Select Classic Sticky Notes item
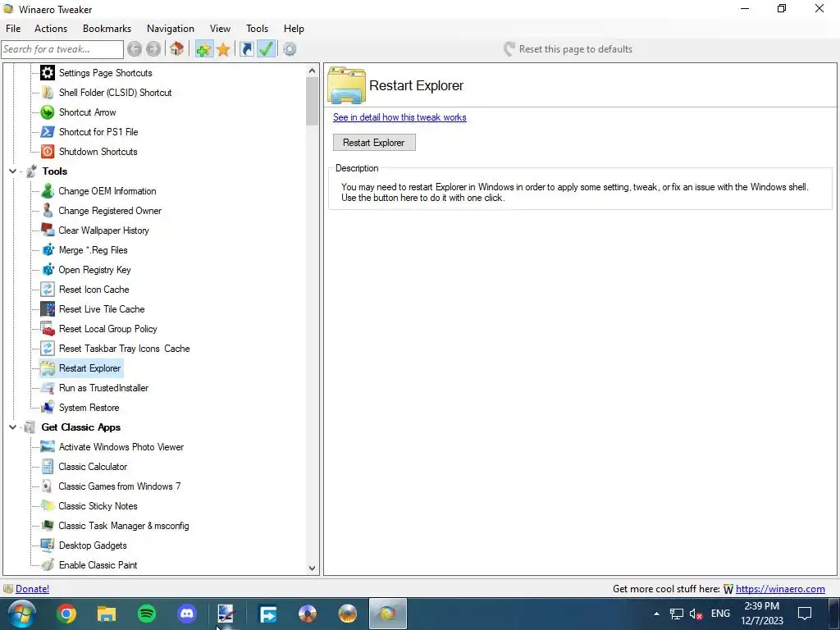This screenshot has height=630, width=840. pyautogui.click(x=98, y=506)
